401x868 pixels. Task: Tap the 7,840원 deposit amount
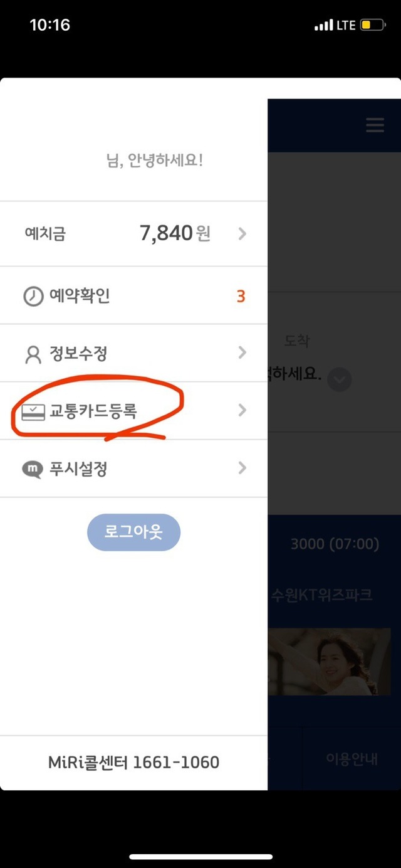(x=175, y=234)
